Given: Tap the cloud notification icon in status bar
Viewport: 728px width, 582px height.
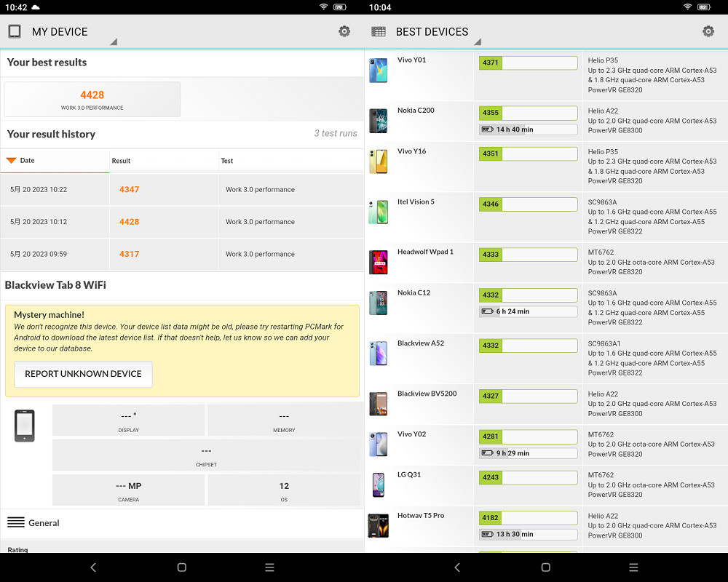Looking at the screenshot, I should pos(36,7).
